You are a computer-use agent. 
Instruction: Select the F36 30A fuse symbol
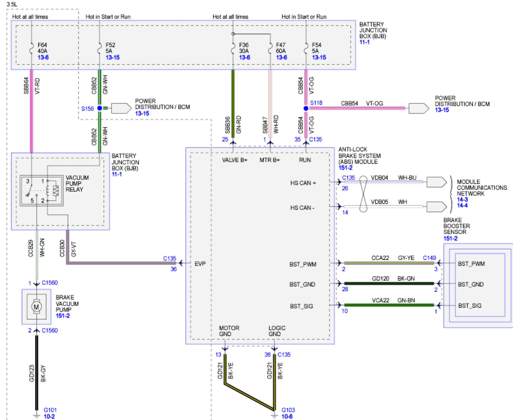tap(233, 48)
